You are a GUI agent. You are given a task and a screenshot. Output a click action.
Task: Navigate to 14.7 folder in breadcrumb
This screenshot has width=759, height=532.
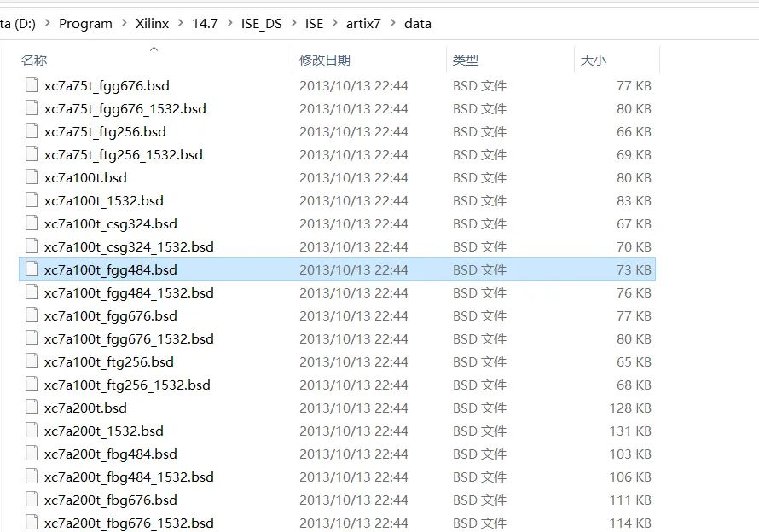click(205, 23)
